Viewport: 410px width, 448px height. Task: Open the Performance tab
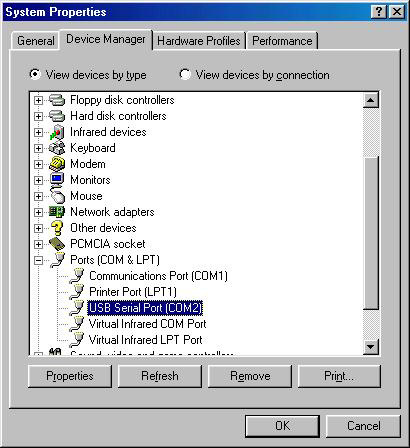click(282, 41)
